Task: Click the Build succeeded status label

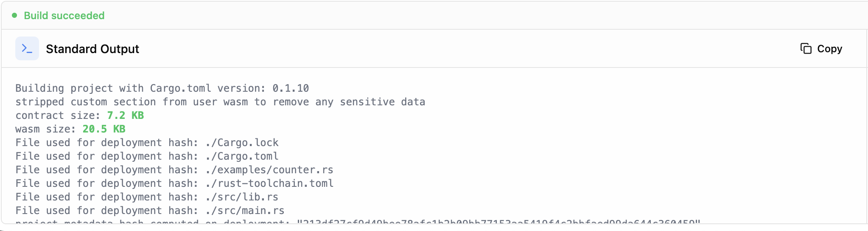Action: (x=64, y=16)
